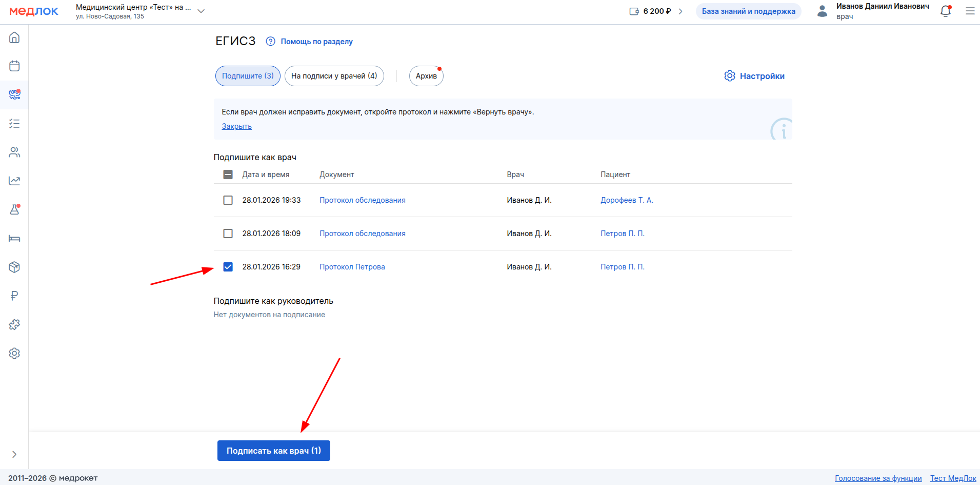
Task: Switch to На подписи у врачей tab
Action: pos(334,76)
